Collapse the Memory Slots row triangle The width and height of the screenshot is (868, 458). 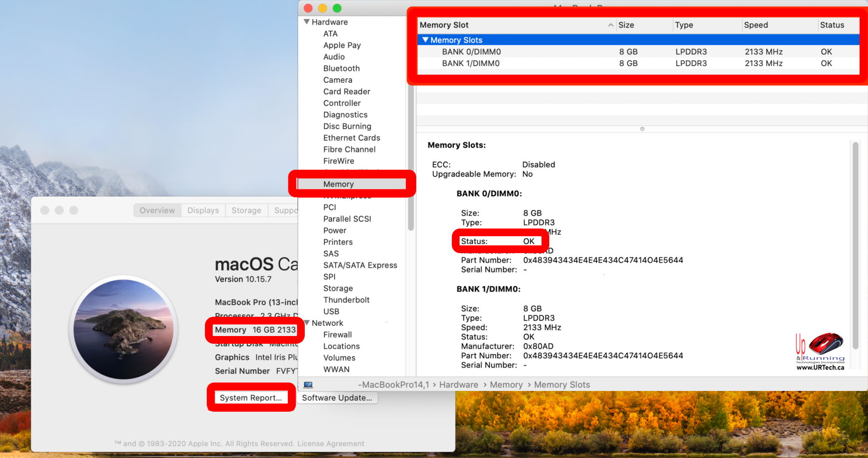425,40
